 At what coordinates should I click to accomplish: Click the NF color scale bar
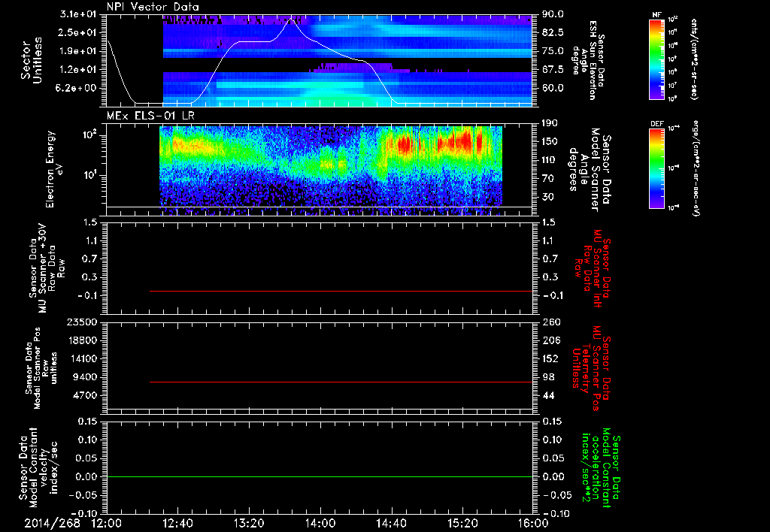click(656, 59)
